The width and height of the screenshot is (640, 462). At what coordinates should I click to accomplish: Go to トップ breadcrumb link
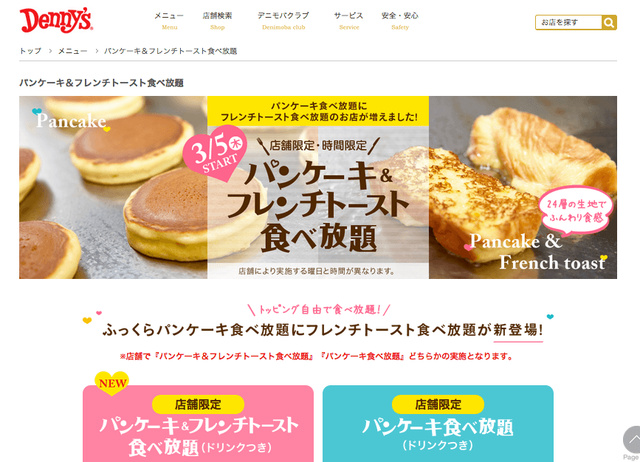(x=31, y=51)
